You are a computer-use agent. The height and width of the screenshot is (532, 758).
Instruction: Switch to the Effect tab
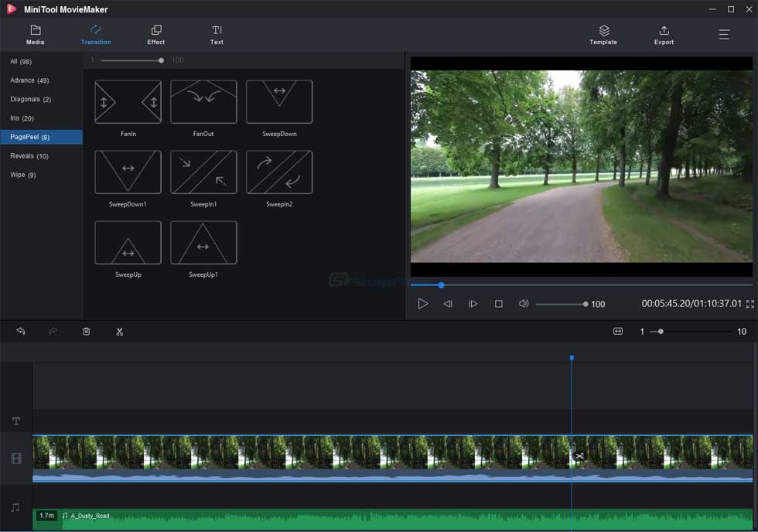point(155,35)
